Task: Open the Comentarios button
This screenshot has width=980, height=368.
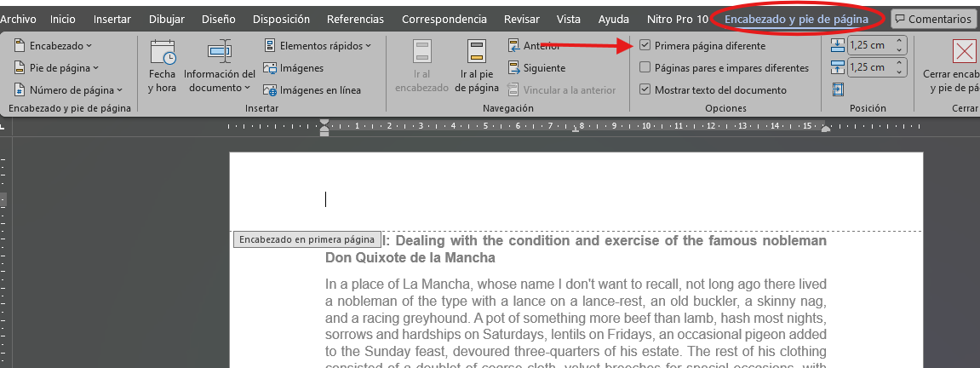Action: (x=934, y=20)
